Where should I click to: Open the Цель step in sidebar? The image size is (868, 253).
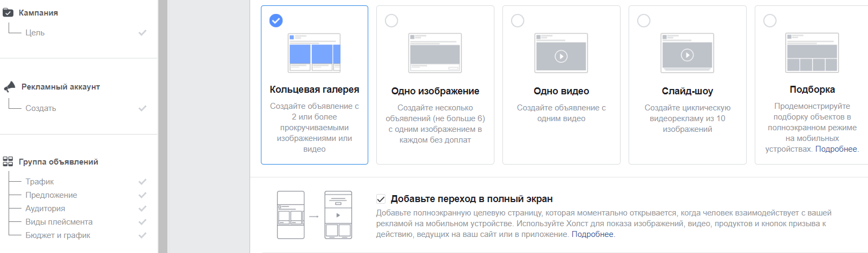pos(35,33)
